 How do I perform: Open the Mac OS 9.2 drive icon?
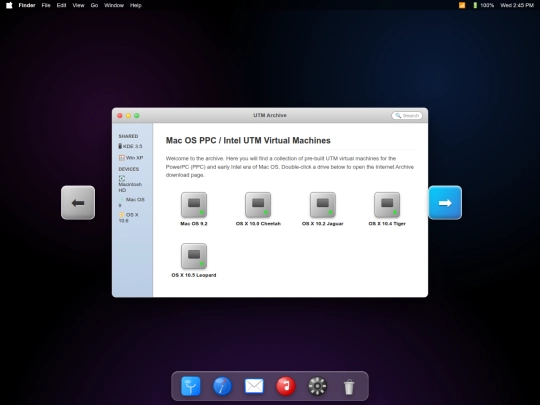194,205
